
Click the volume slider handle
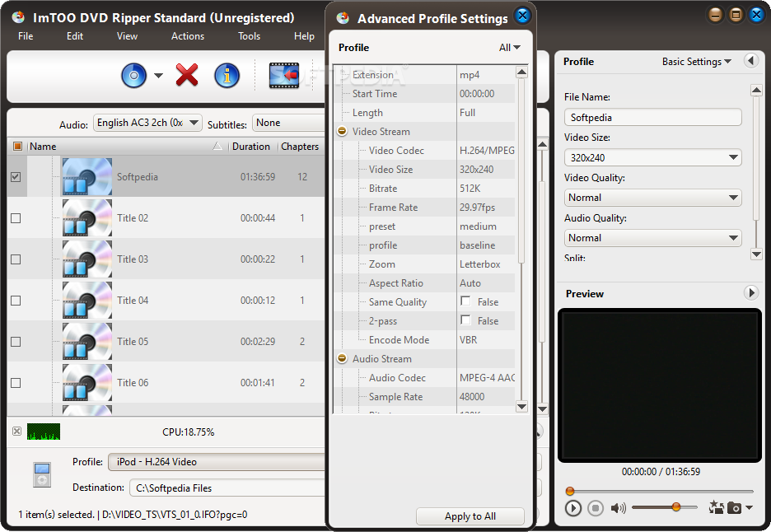[676, 507]
